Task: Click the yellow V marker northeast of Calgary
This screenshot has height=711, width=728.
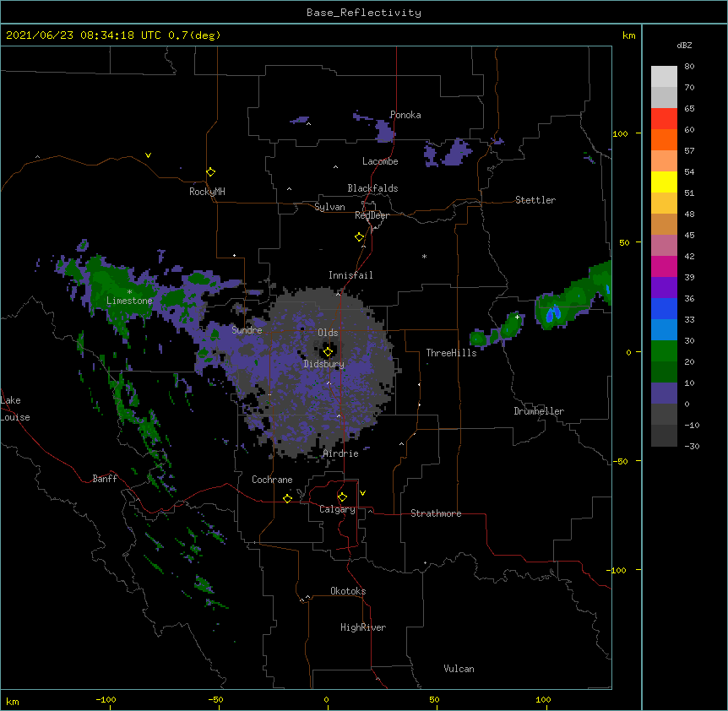Action: pyautogui.click(x=362, y=493)
